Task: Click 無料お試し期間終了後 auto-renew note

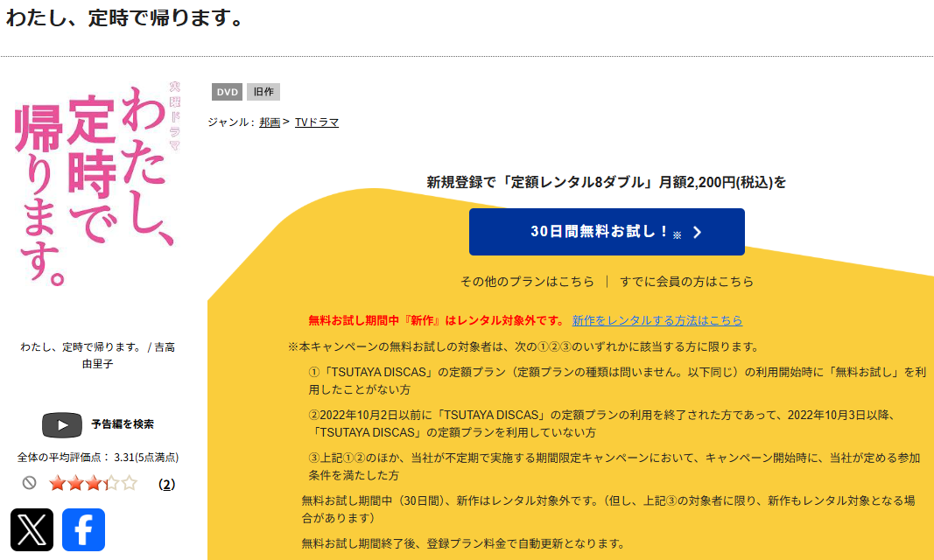Action: pos(463,543)
